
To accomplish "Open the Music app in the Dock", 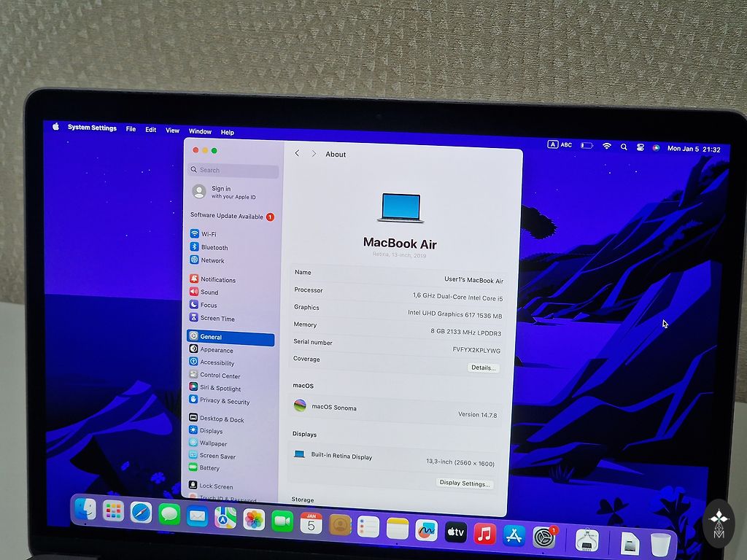I will 484,534.
